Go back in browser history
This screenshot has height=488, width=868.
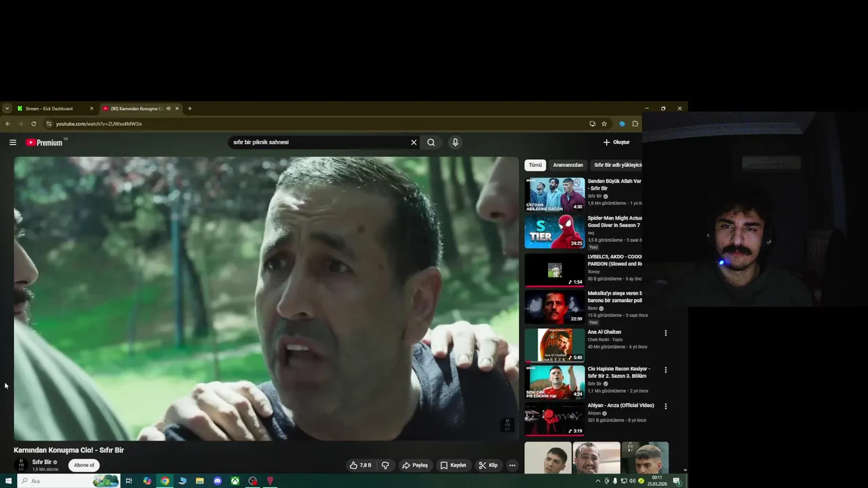(x=7, y=124)
